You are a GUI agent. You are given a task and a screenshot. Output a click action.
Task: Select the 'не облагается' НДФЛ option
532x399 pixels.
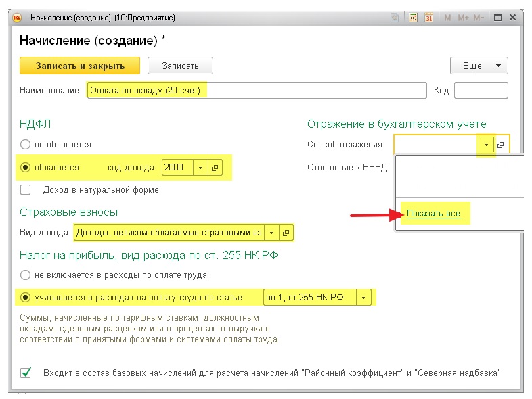[26, 145]
